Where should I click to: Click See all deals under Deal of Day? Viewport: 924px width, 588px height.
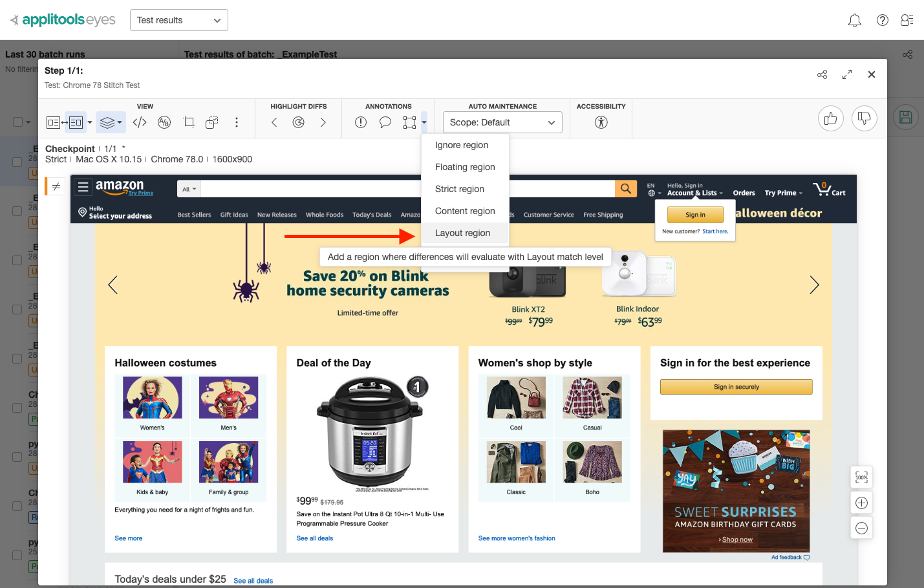coord(315,538)
